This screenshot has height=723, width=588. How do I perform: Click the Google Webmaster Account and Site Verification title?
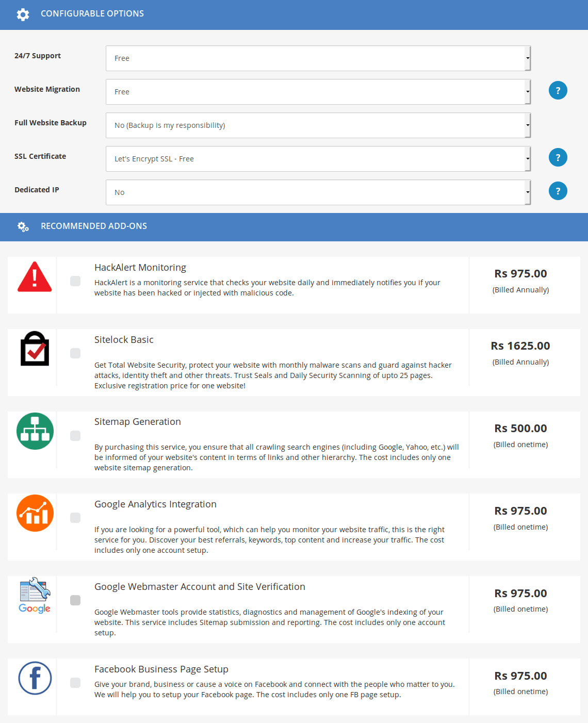pyautogui.click(x=200, y=587)
